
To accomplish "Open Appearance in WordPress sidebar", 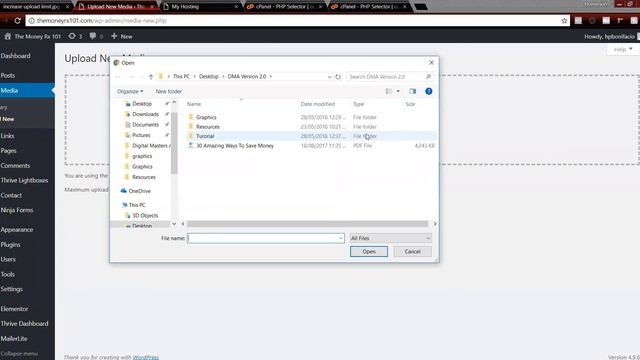I will click(x=17, y=230).
